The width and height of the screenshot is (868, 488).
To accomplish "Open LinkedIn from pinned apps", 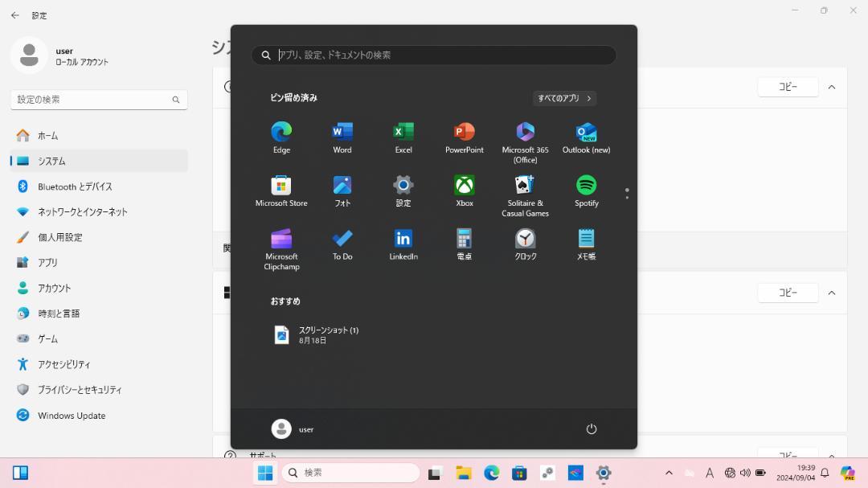I will [403, 244].
